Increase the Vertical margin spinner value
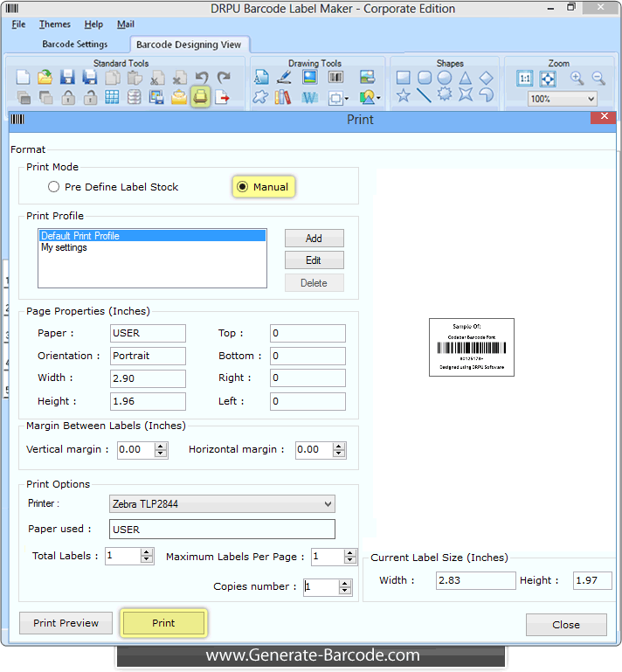This screenshot has width=622, height=672. point(161,446)
